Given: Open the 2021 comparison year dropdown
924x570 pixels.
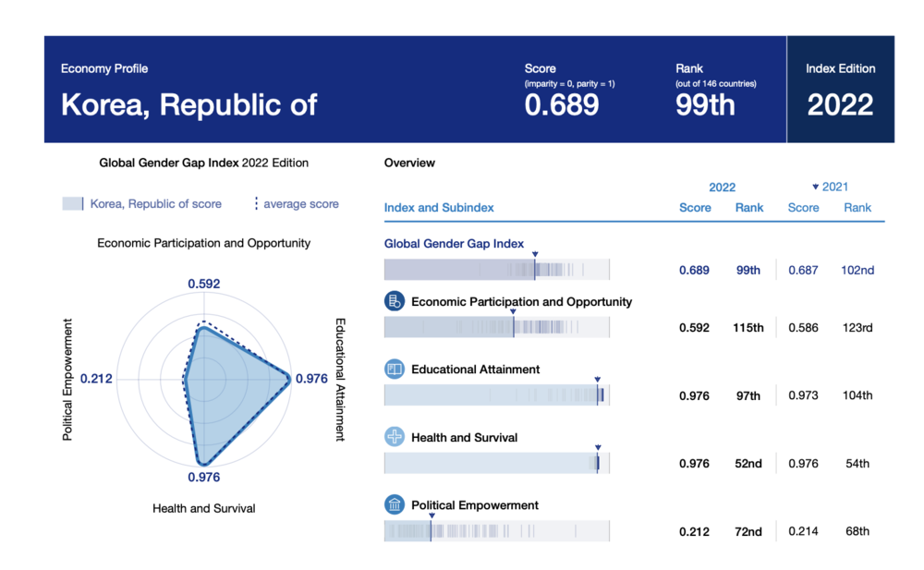Looking at the screenshot, I should click(x=830, y=187).
